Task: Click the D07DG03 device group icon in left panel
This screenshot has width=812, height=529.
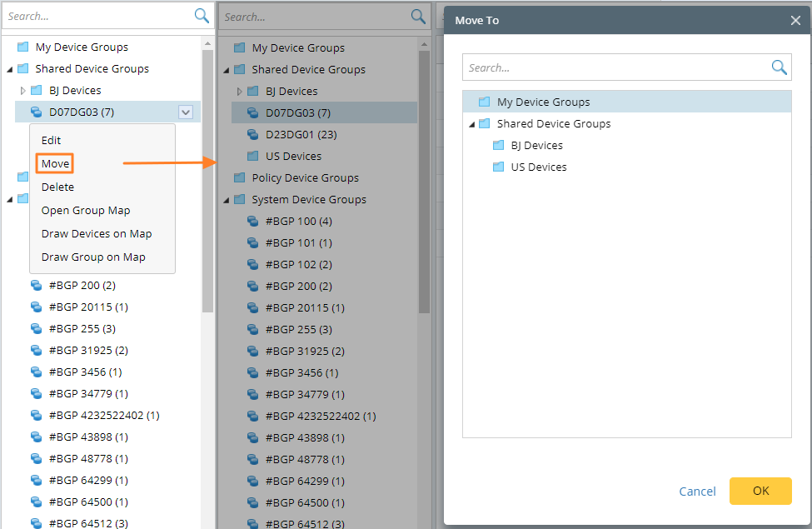Action: tap(36, 112)
